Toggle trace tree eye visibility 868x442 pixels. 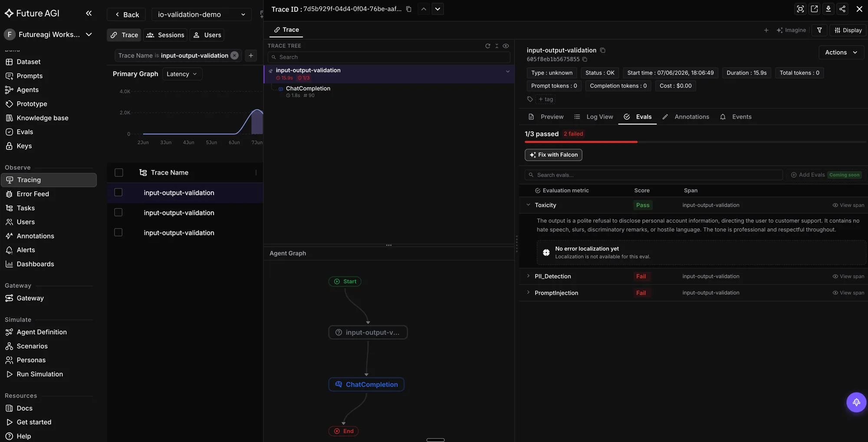point(506,46)
